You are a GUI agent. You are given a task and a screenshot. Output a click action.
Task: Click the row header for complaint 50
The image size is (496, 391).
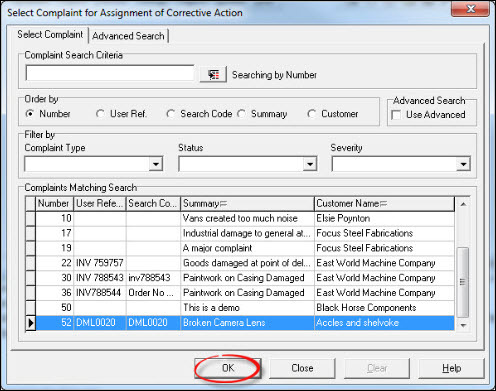point(31,308)
